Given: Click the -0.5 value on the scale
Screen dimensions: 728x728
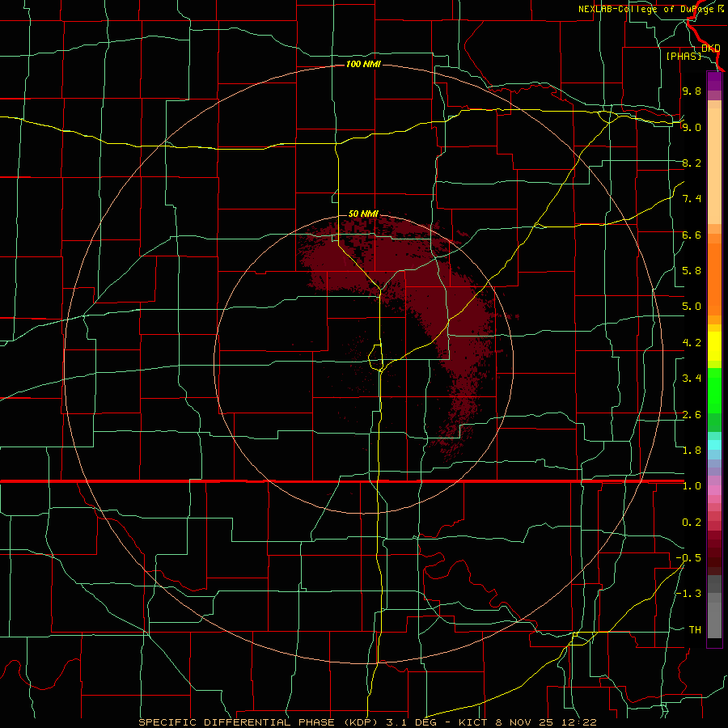Looking at the screenshot, I should tap(688, 558).
